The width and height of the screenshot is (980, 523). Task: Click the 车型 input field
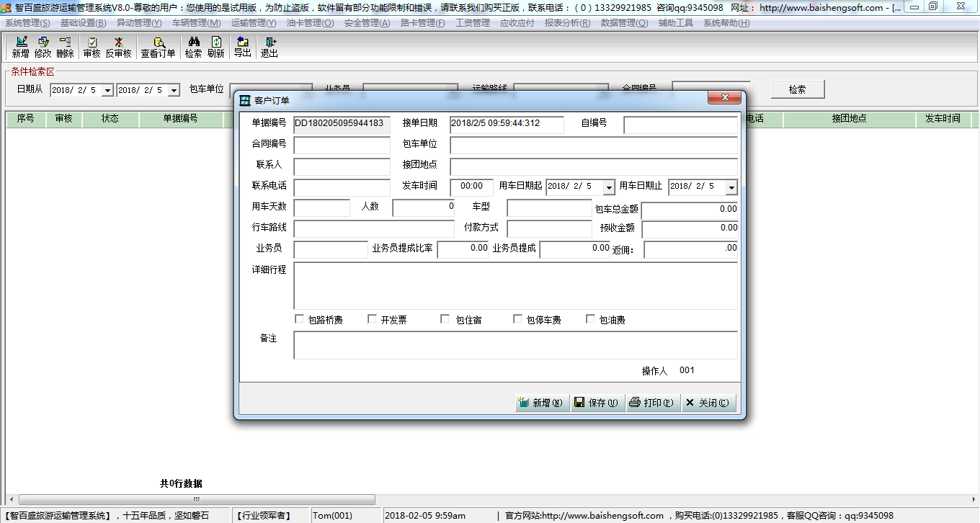tap(550, 208)
